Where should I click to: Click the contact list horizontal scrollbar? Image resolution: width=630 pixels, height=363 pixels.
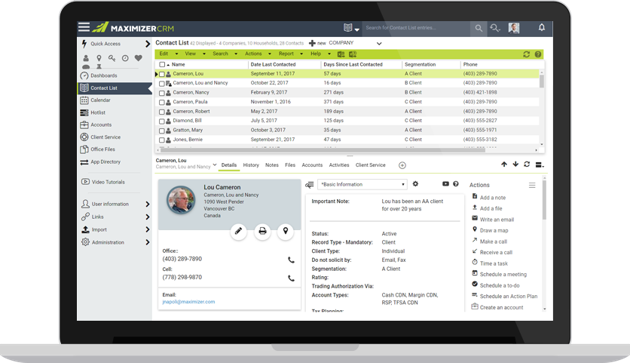[x=322, y=150]
